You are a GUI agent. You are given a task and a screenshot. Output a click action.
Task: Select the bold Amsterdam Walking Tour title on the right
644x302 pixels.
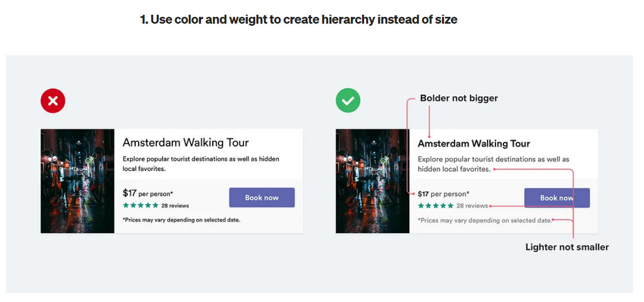point(474,144)
